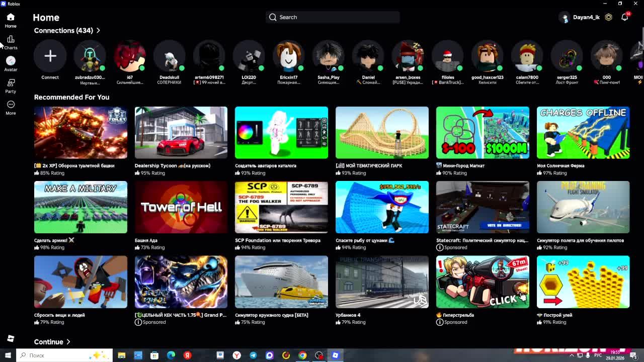The image size is (644, 362).
Task: Open the friend avatar named 000
Action: point(606,56)
